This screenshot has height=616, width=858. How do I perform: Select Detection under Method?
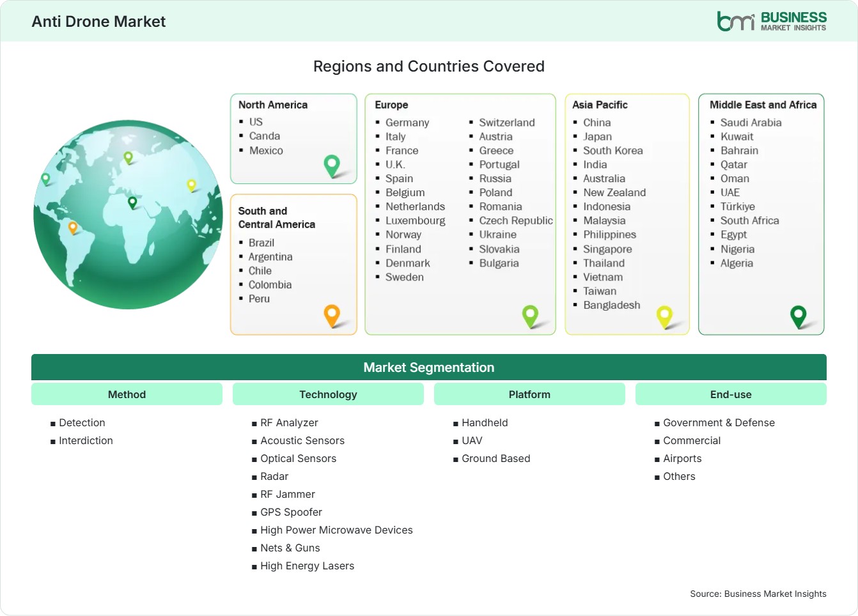pyautogui.click(x=82, y=422)
